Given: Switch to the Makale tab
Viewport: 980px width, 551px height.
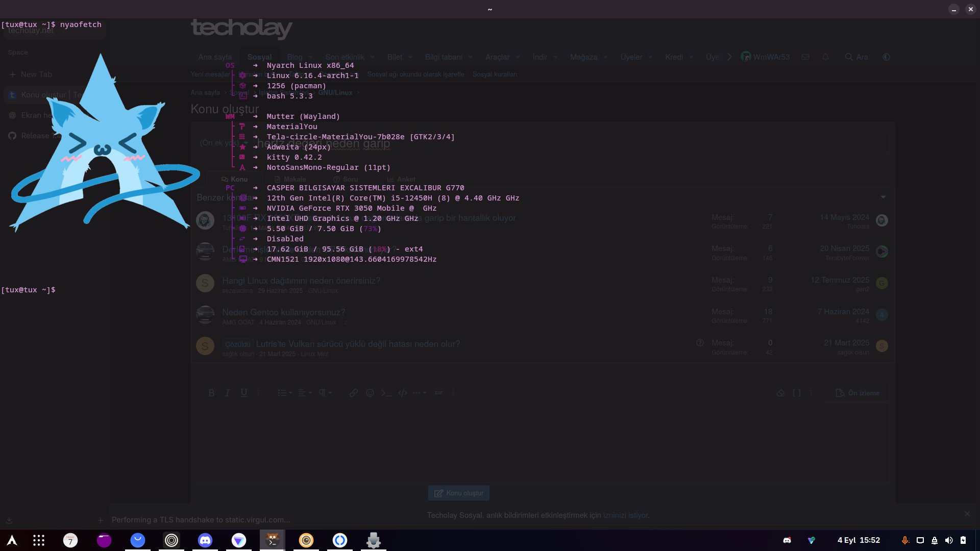Looking at the screenshot, I should coord(290,180).
